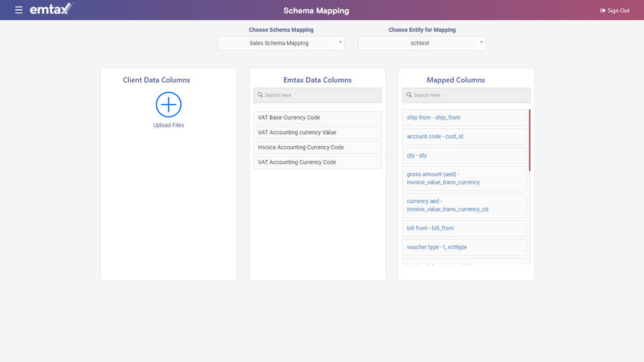
Task: Select mapped column ship from - ship_from
Action: click(464, 118)
